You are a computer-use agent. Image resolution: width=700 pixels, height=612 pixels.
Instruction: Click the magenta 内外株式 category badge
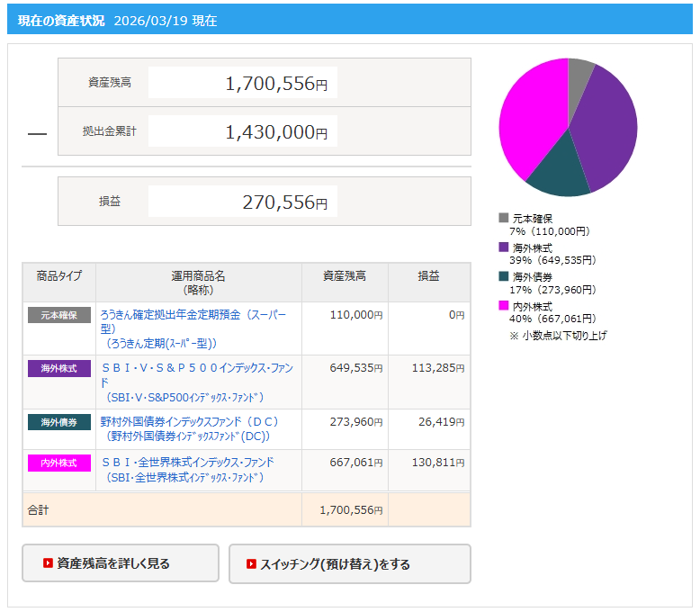(59, 463)
